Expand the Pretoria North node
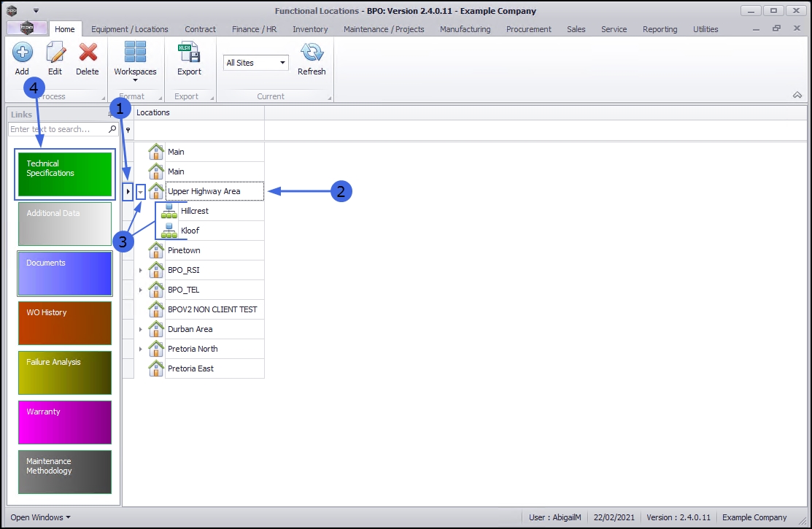Screen dimensions: 812x529 click(x=140, y=350)
